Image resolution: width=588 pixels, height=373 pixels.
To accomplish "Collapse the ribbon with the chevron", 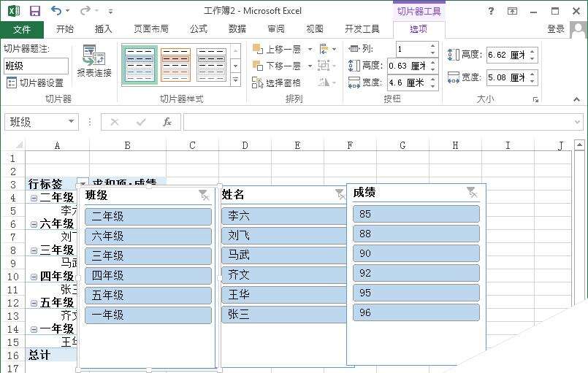I will pyautogui.click(x=577, y=99).
